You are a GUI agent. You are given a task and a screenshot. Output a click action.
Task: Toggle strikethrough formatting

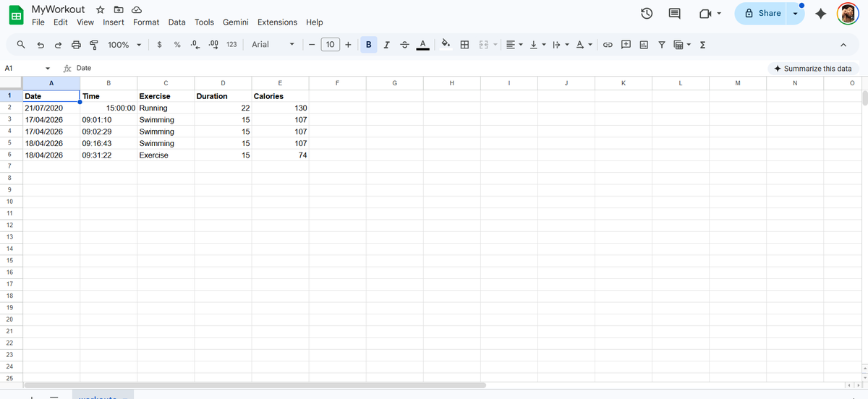[x=405, y=45]
